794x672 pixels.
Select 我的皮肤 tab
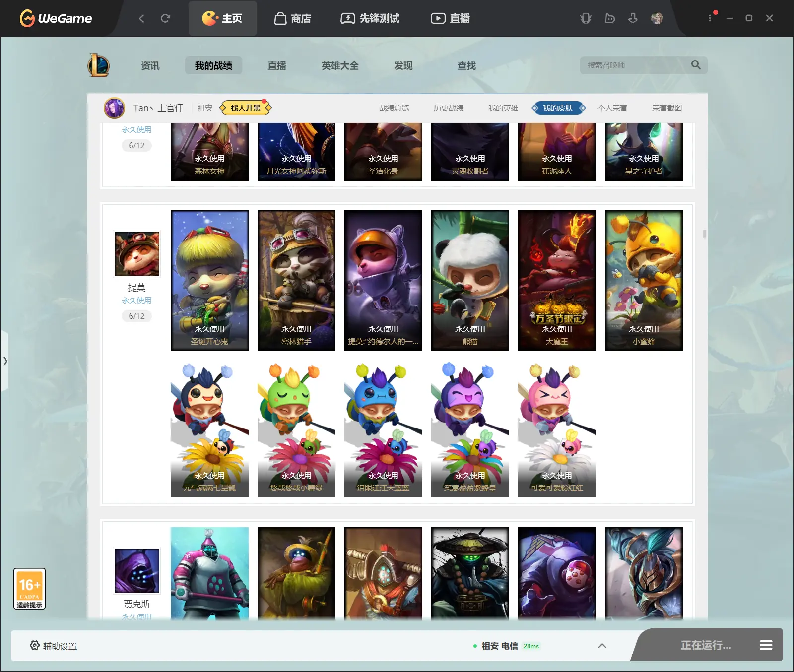click(558, 108)
